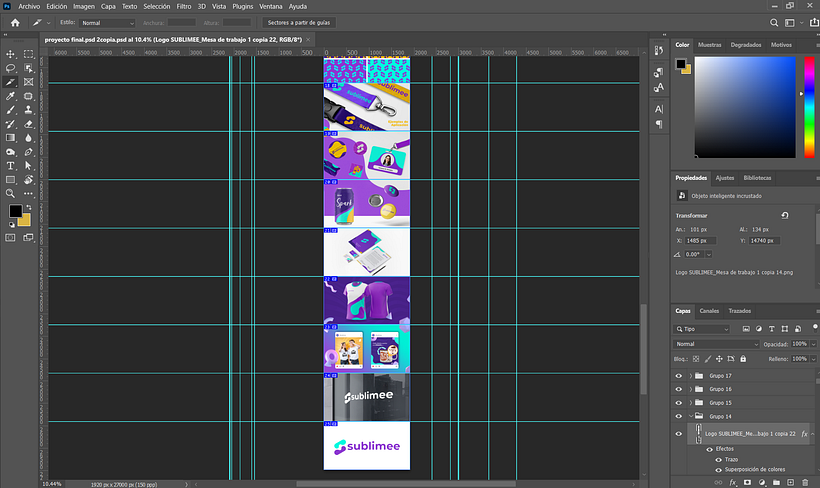
Task: Filter layers by type (text) layers
Action: [x=771, y=329]
